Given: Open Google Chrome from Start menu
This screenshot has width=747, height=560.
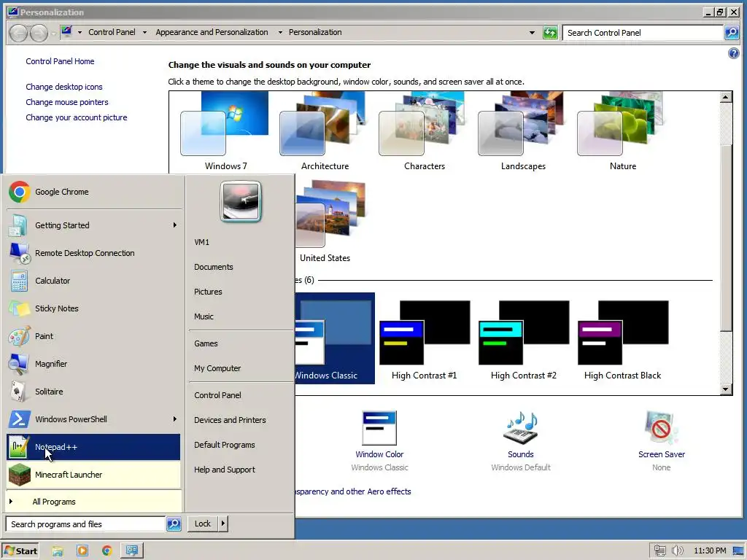Looking at the screenshot, I should click(93, 192).
